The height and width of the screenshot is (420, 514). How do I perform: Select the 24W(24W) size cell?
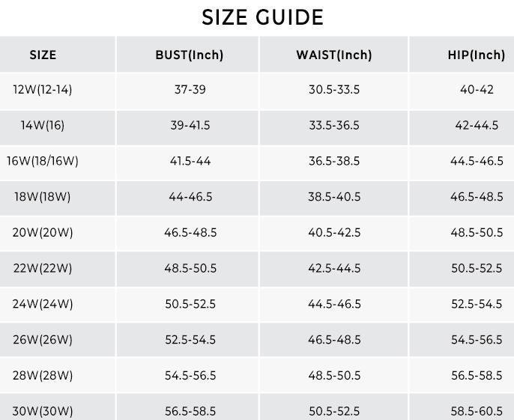43,304
